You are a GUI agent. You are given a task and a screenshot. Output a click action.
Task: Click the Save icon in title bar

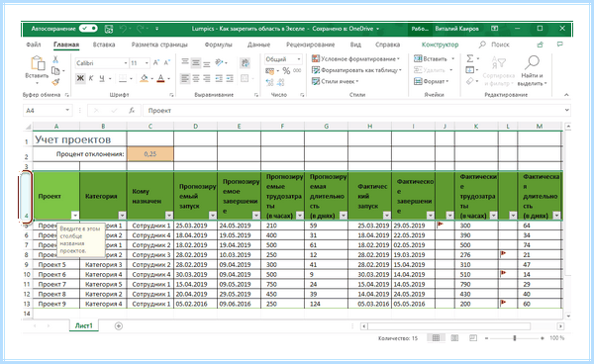tap(109, 29)
